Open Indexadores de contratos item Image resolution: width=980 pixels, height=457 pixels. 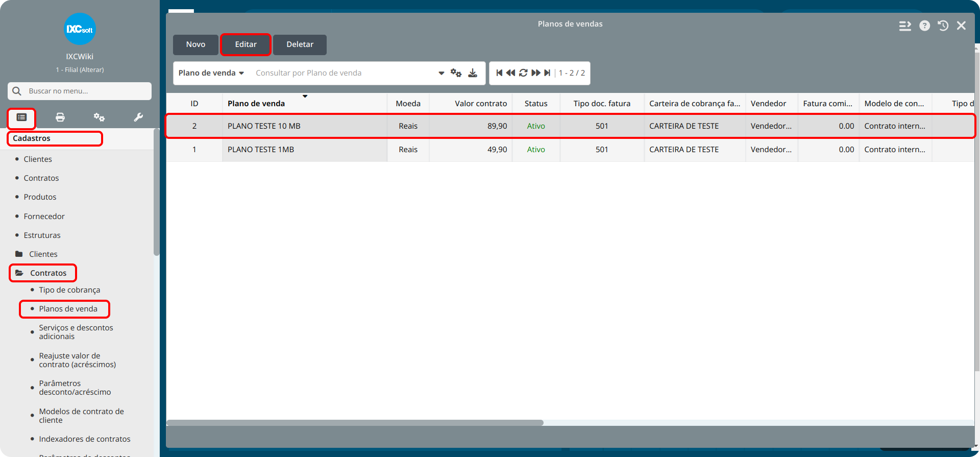[x=85, y=439]
